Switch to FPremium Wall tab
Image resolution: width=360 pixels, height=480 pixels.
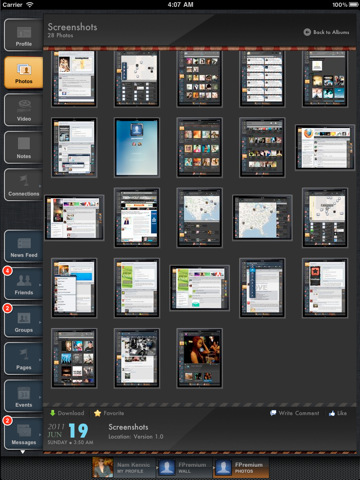(x=184, y=467)
